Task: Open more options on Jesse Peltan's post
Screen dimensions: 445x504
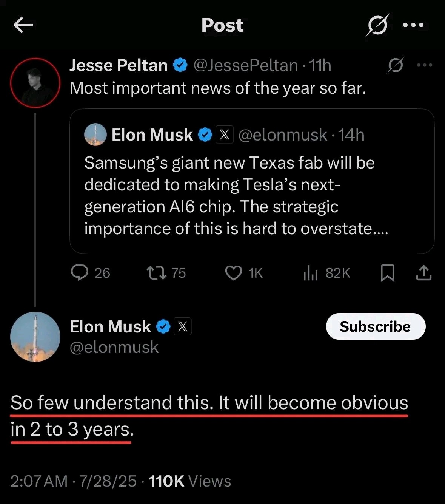Action: [x=424, y=65]
